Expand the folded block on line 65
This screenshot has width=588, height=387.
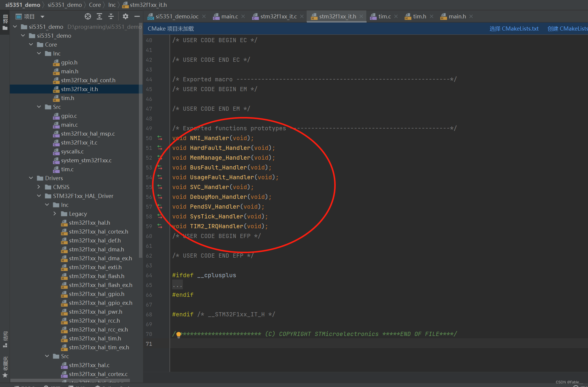click(x=177, y=285)
